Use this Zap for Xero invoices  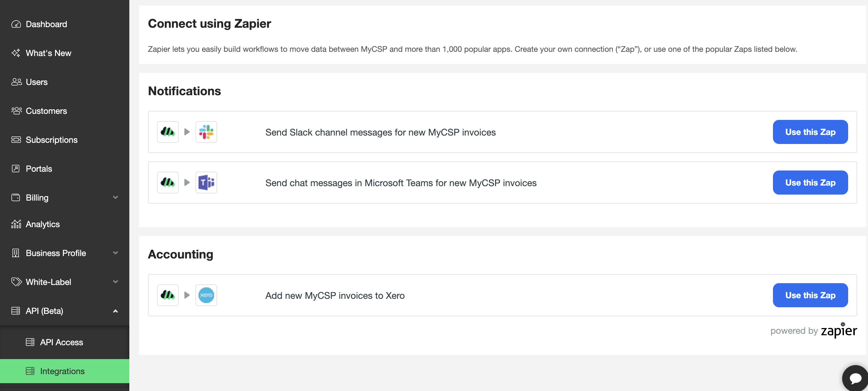point(810,295)
